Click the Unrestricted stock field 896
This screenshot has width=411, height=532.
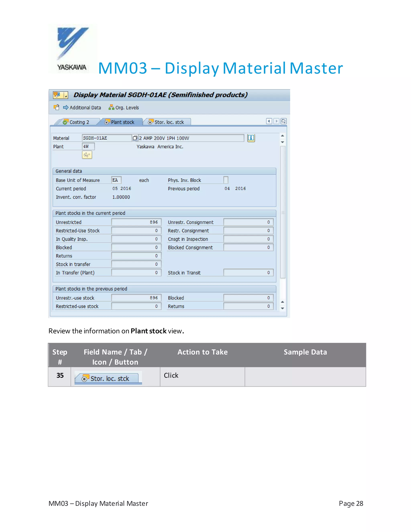(x=136, y=222)
